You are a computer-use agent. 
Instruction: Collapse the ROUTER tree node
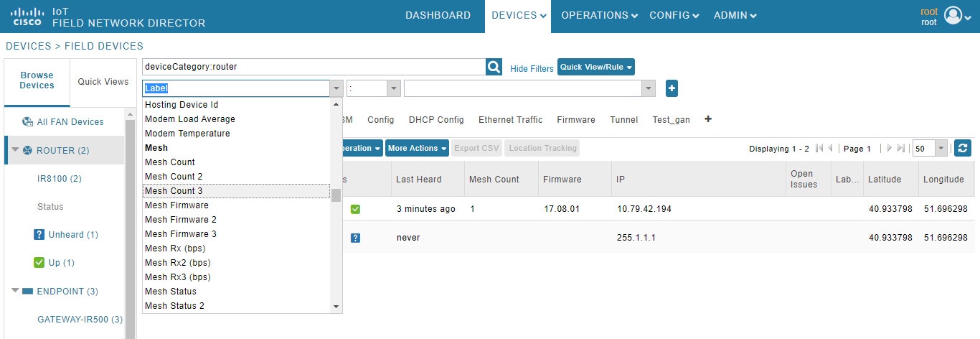coord(14,150)
